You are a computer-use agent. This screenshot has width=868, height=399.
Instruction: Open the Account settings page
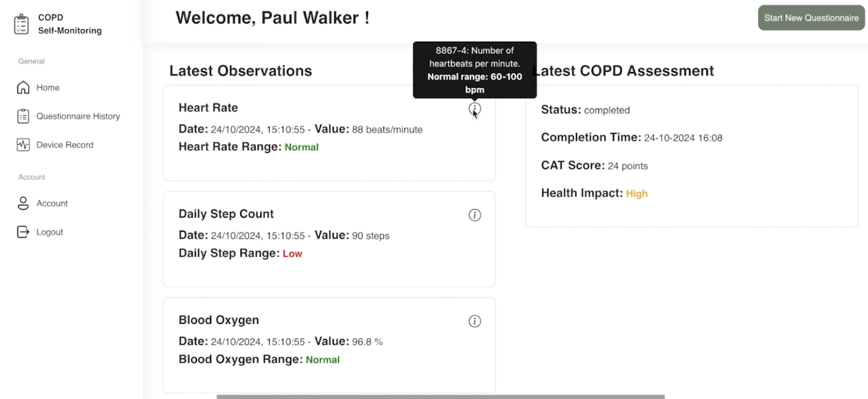pos(52,203)
